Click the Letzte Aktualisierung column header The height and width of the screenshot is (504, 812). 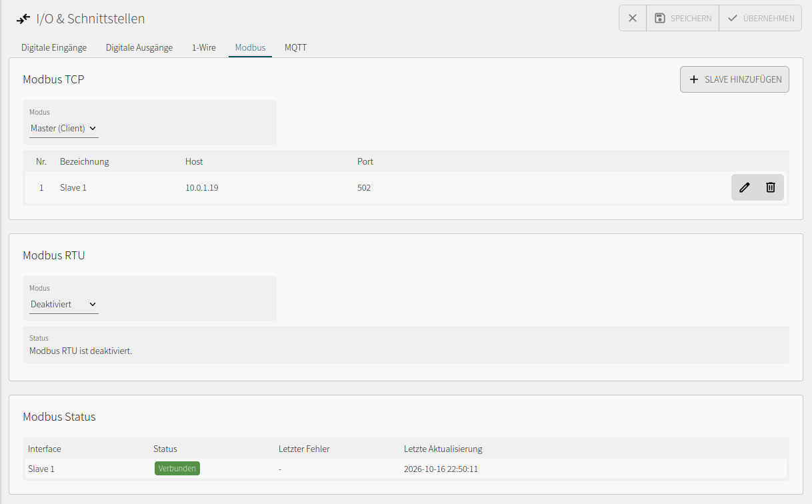coord(443,449)
